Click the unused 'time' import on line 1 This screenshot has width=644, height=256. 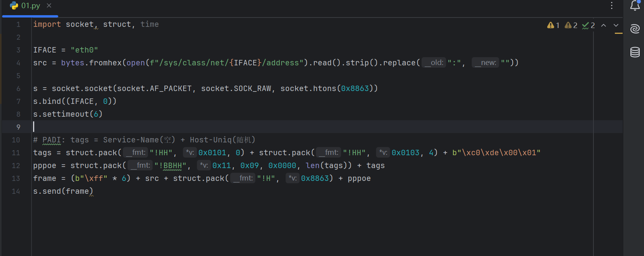point(150,24)
